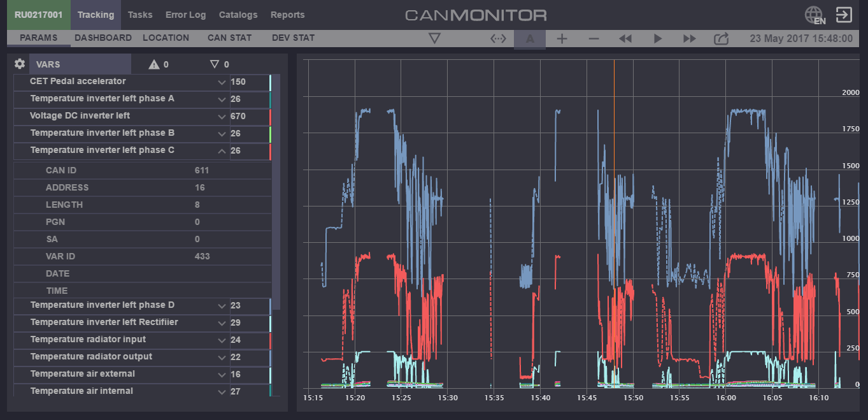Click the filter funnel icon in toolbar

pyautogui.click(x=434, y=39)
